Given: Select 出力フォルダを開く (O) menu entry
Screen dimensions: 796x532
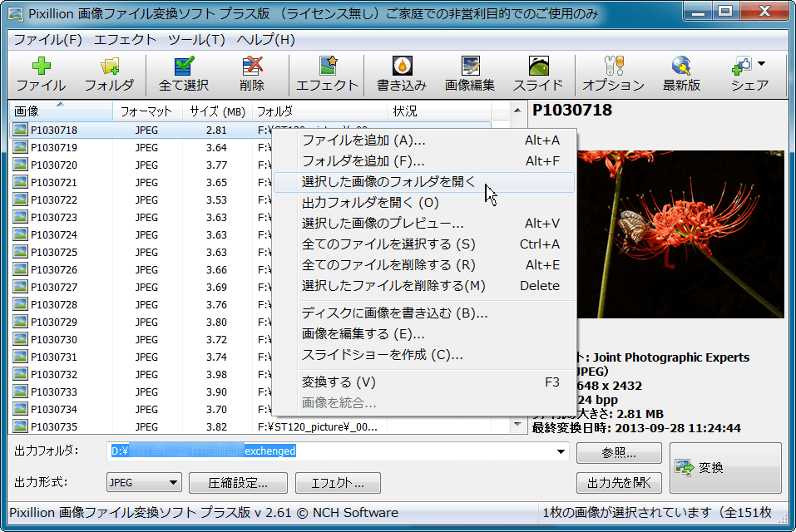Looking at the screenshot, I should tap(424, 203).
